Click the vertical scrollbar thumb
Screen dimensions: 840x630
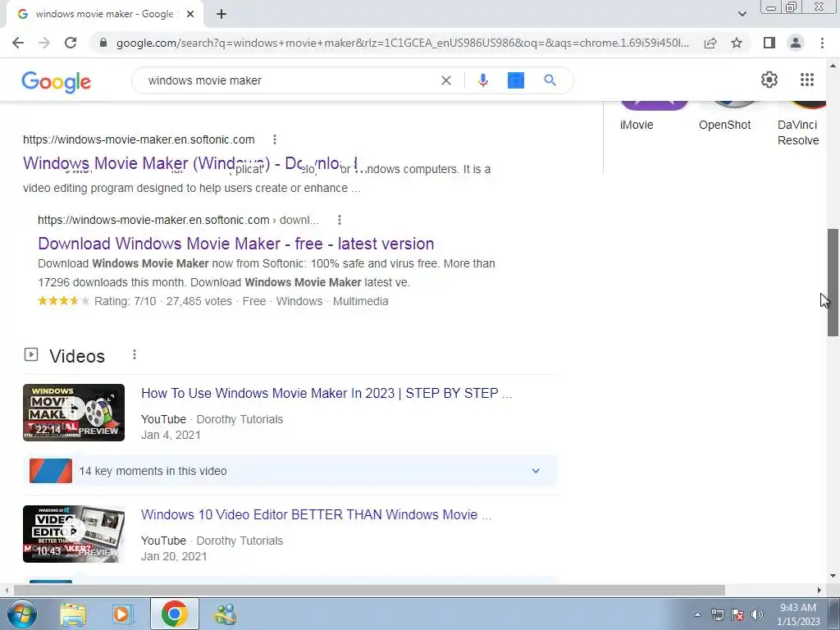(833, 282)
